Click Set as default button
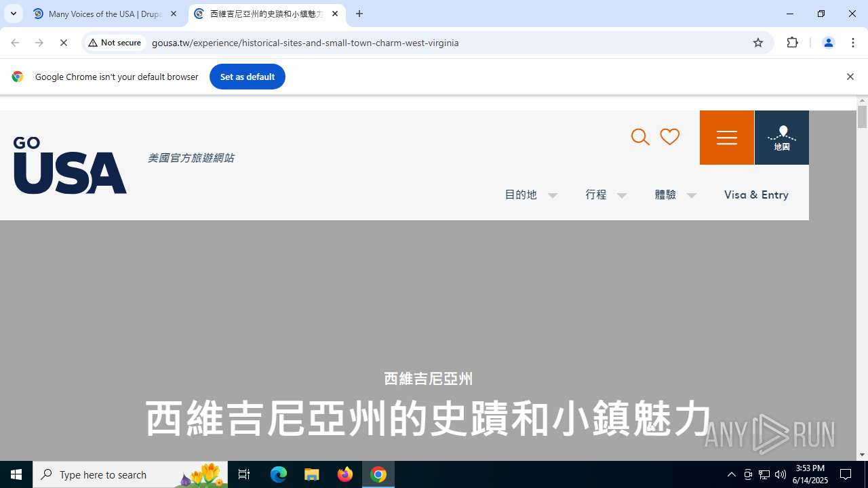 (248, 77)
